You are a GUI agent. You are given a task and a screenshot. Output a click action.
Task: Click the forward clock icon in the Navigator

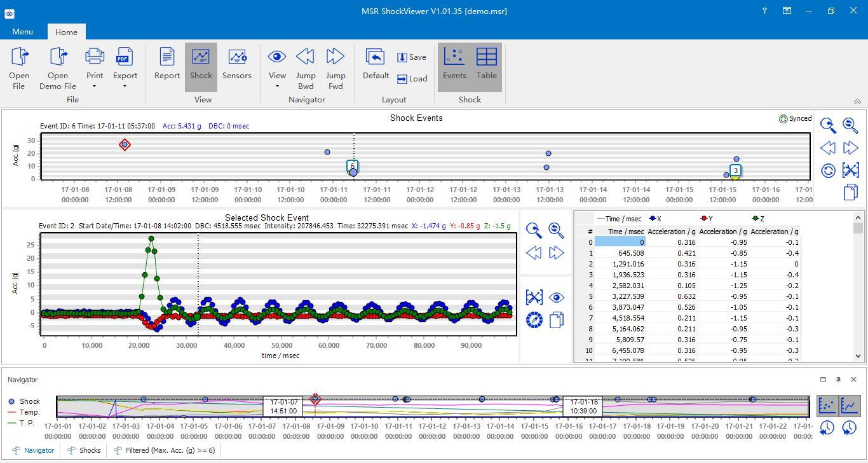coord(850,428)
